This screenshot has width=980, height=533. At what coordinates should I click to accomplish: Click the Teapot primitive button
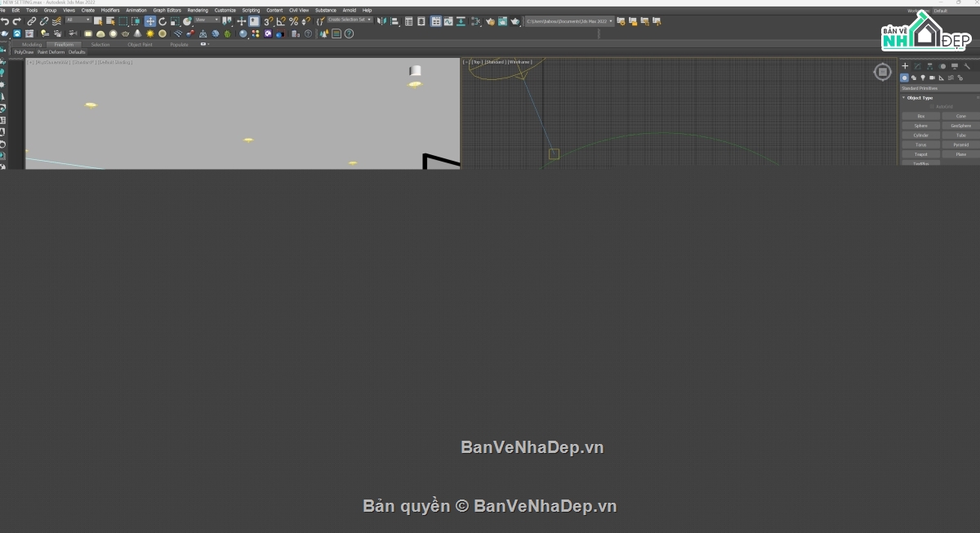[x=920, y=154]
